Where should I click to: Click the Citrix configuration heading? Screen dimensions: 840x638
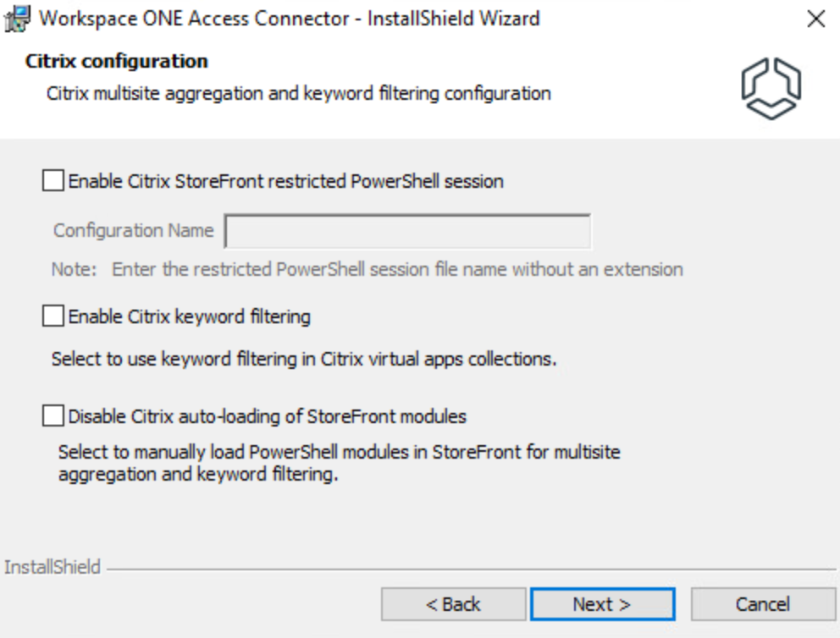click(117, 62)
